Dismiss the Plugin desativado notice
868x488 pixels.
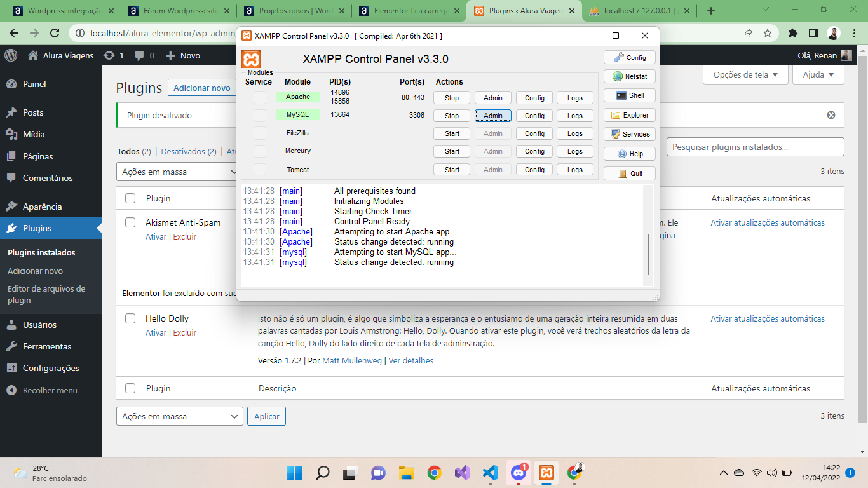coord(831,115)
